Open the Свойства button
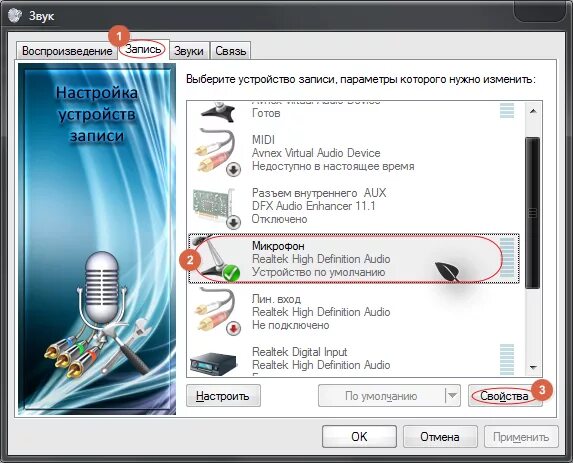Image resolution: width=573 pixels, height=463 pixels. pos(505,396)
